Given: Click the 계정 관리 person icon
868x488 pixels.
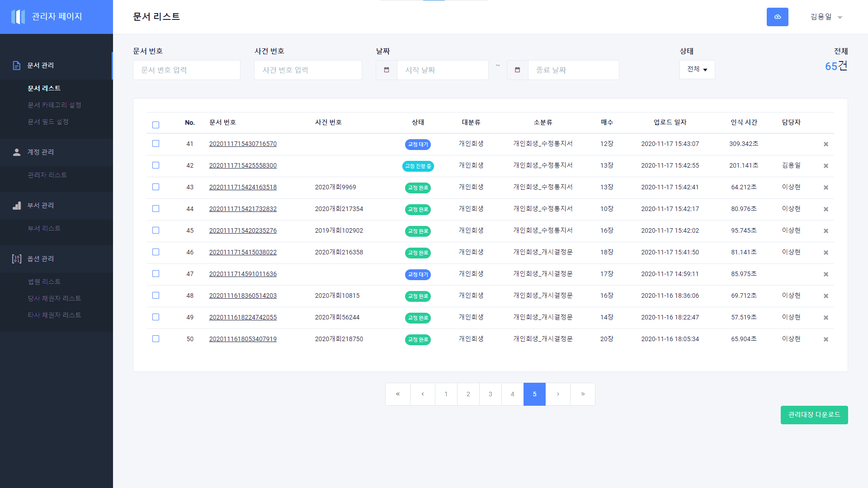Looking at the screenshot, I should (17, 152).
